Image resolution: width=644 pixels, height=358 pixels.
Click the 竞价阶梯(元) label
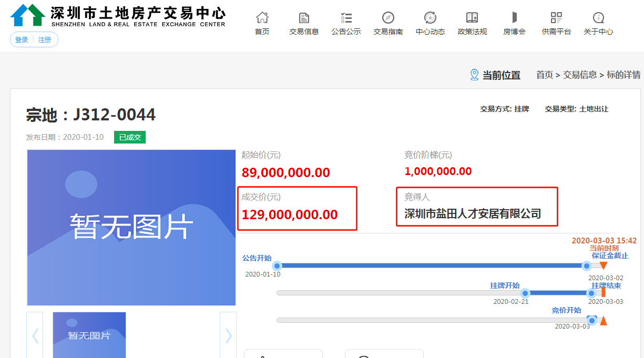pos(428,155)
